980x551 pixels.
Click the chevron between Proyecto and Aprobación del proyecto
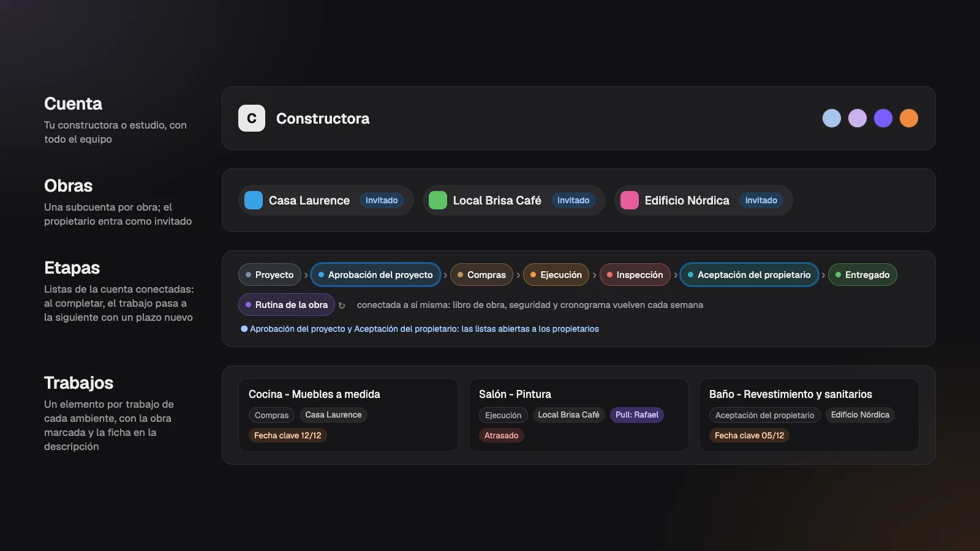pos(306,275)
